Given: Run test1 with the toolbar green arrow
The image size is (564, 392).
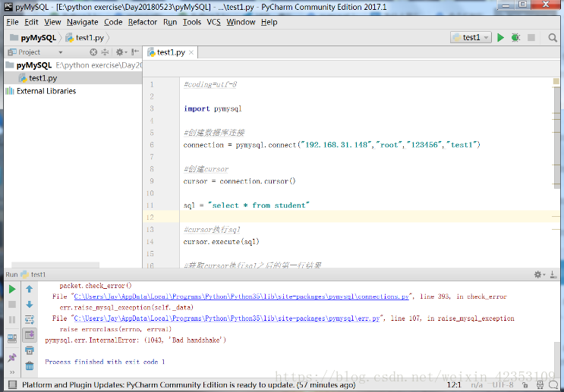Looking at the screenshot, I should (x=500, y=37).
